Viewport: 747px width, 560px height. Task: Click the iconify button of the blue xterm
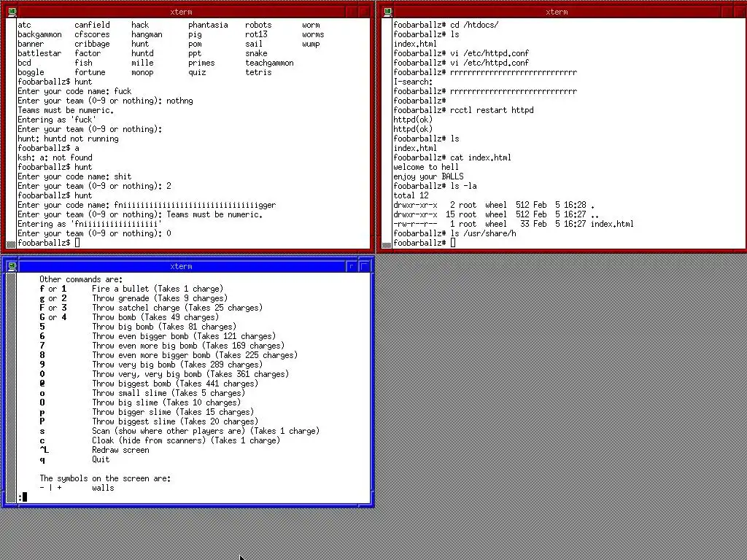[352, 266]
